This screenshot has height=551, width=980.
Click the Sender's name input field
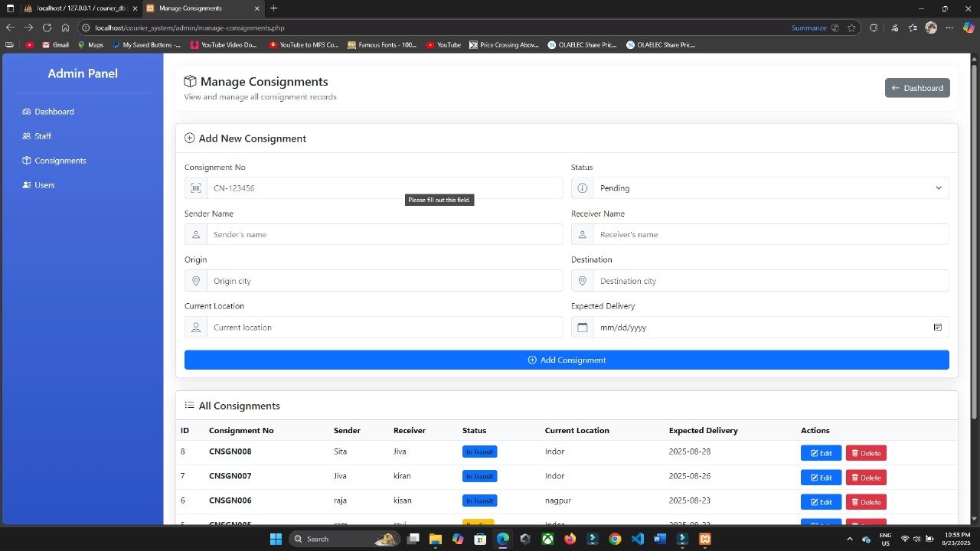384,235
